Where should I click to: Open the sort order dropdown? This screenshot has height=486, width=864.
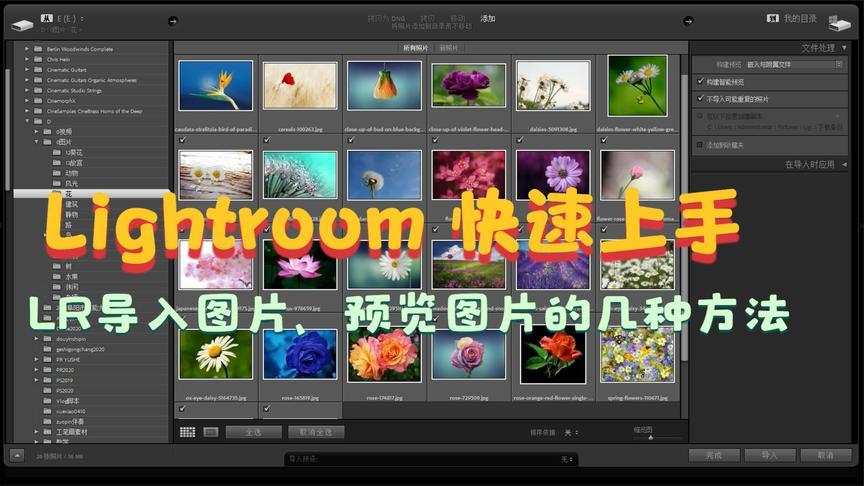[x=571, y=433]
